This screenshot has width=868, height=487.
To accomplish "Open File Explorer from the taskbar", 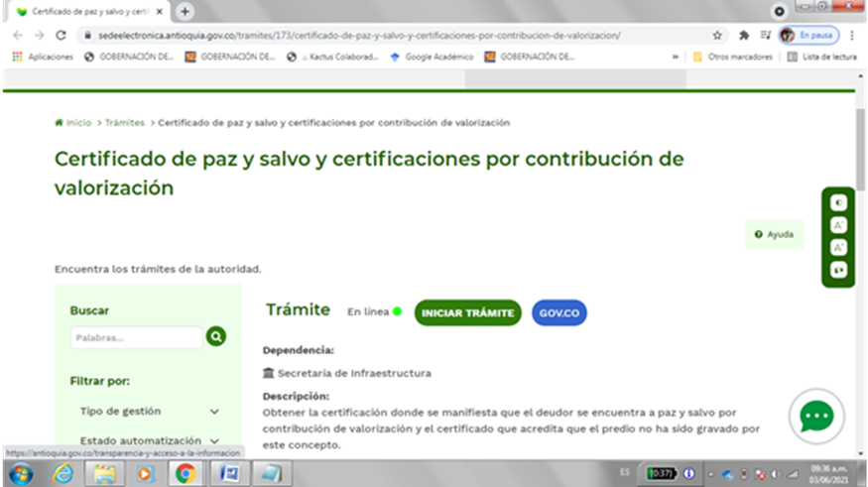I will click(104, 474).
